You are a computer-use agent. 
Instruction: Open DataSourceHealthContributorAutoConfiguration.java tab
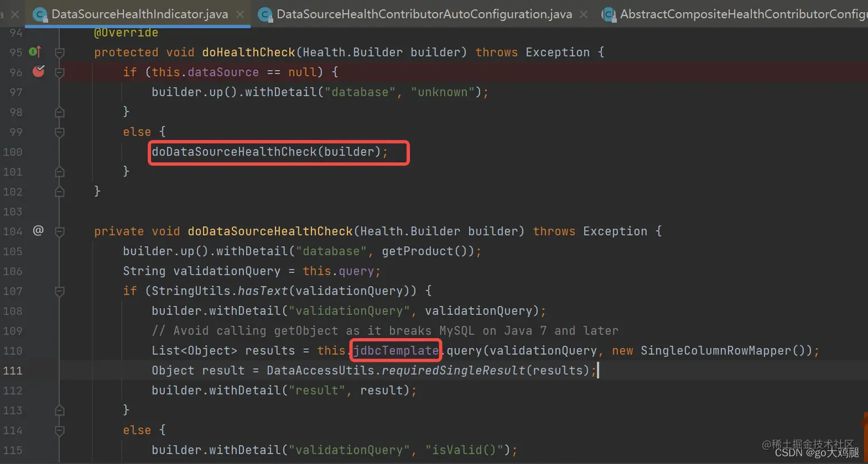coord(424,14)
